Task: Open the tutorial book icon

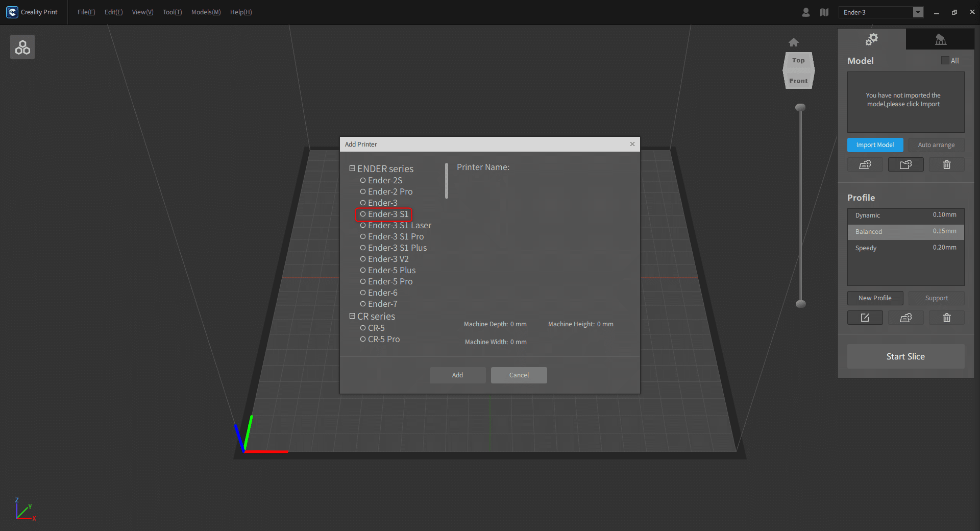Action: pos(824,12)
